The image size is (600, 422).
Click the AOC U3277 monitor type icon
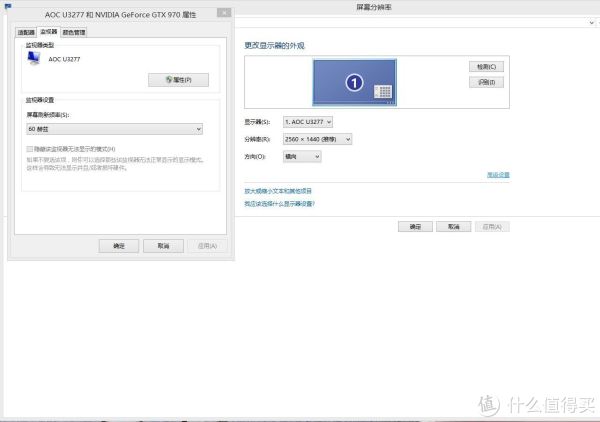coord(34,59)
